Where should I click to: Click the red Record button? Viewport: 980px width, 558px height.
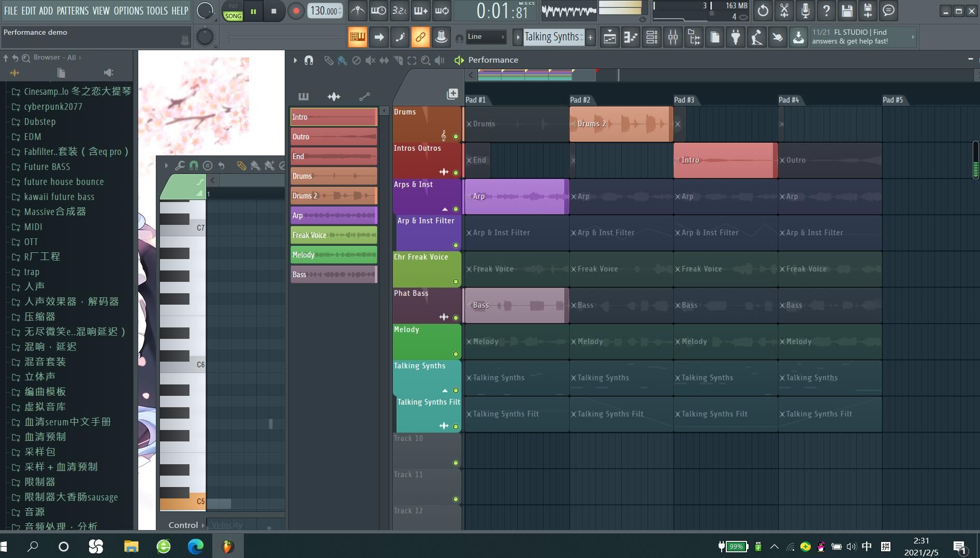point(296,11)
